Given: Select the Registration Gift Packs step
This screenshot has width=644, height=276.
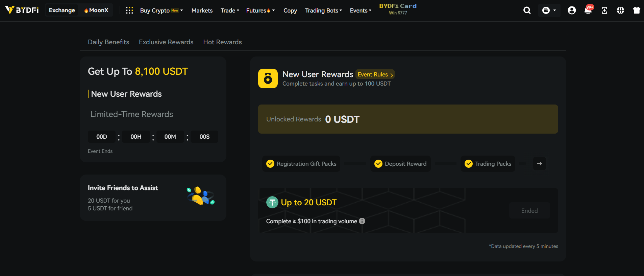Looking at the screenshot, I should click(x=301, y=164).
